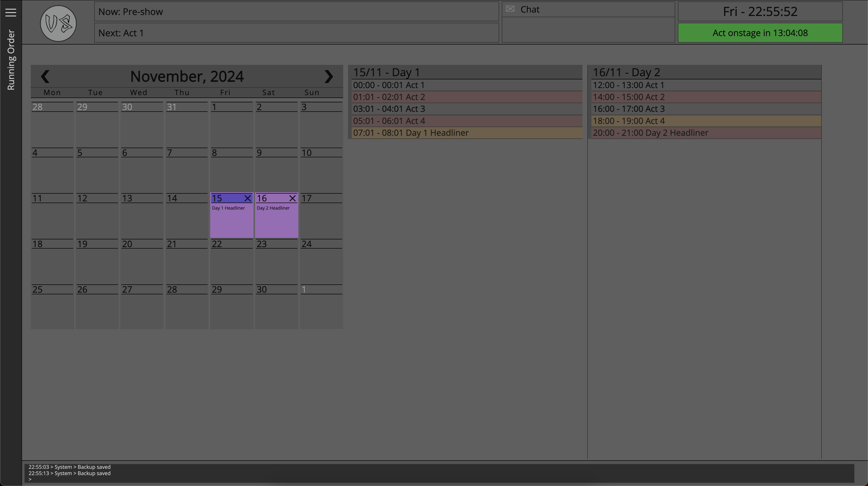
Task: Open the Chat panel header
Action: pyautogui.click(x=588, y=9)
